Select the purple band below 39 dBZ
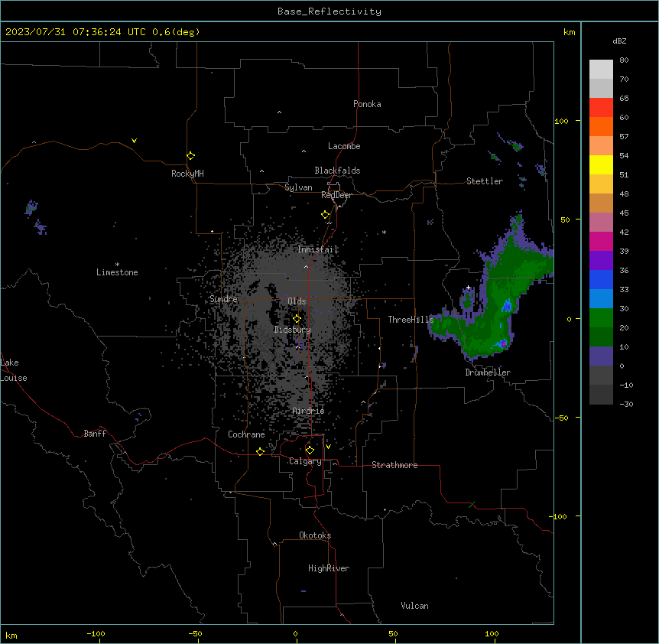 click(601, 260)
